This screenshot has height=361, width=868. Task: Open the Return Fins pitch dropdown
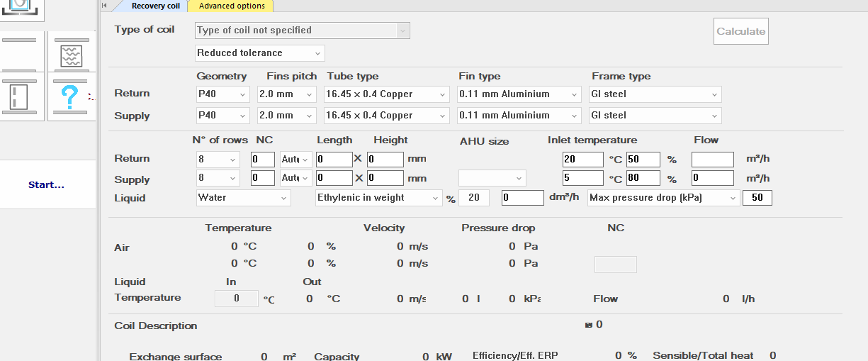tap(286, 94)
